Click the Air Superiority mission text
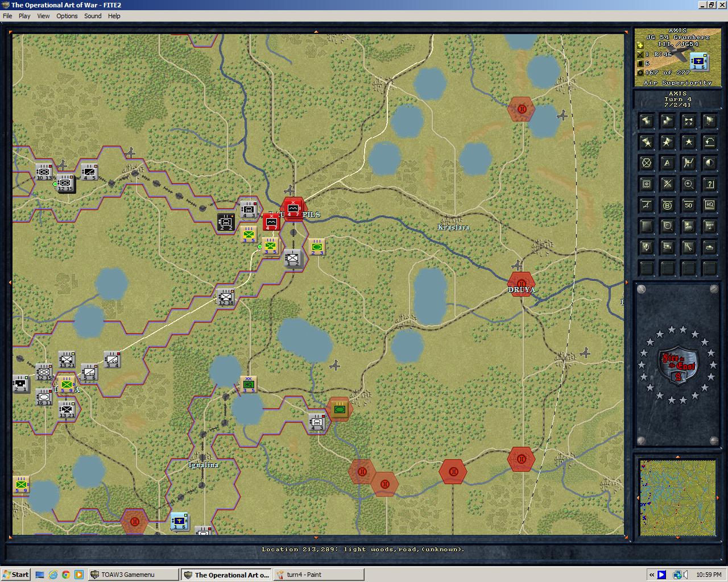Image resolution: width=728 pixels, height=582 pixels. (x=678, y=83)
